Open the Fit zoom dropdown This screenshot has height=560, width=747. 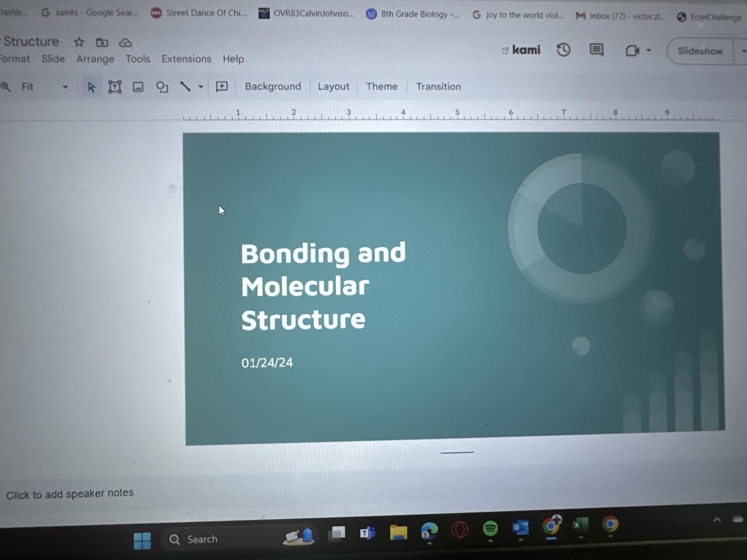[x=44, y=87]
